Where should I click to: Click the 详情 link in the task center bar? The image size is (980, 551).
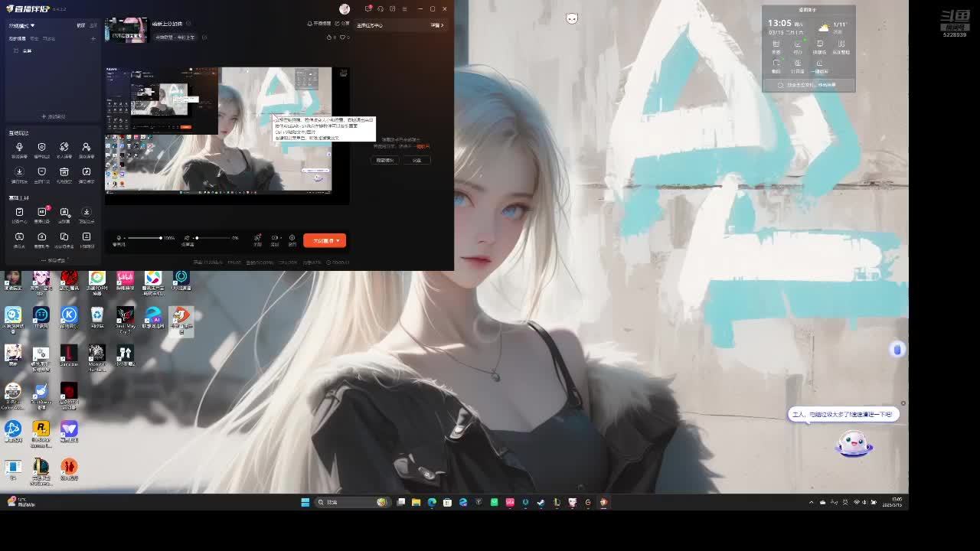point(437,25)
